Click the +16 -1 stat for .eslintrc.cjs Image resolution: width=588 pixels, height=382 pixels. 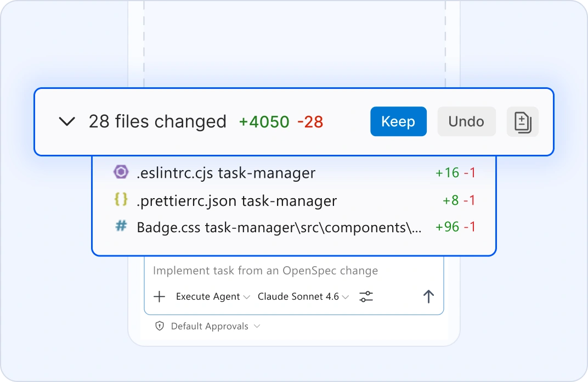[x=455, y=172]
